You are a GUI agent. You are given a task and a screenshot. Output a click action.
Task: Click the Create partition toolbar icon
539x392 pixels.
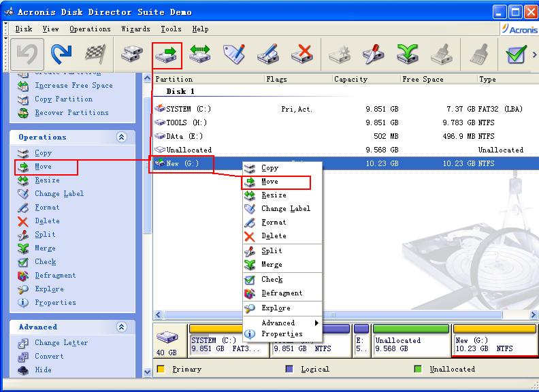[x=340, y=54]
